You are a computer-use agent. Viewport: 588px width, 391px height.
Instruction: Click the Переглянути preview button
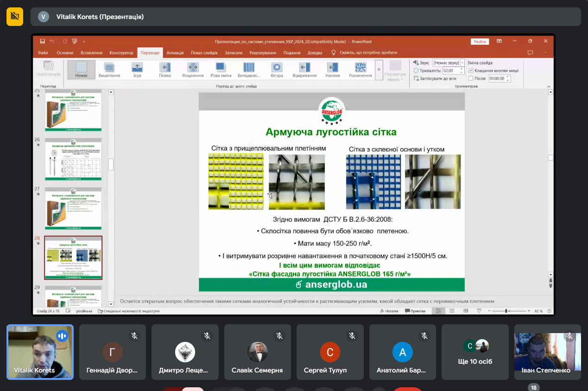(48, 69)
